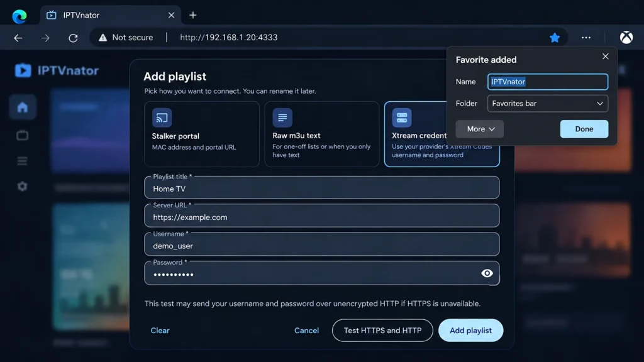The height and width of the screenshot is (362, 644).
Task: Click the Edge browser logo icon
Action: (19, 16)
